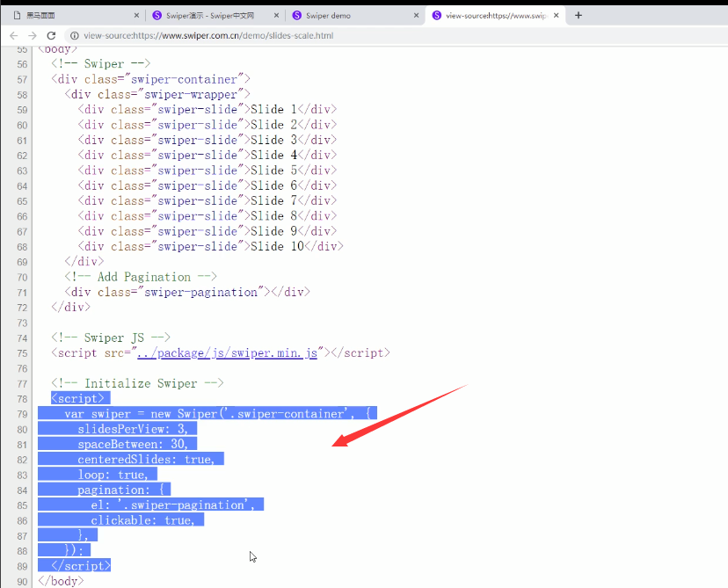Click the 'slidesPerView: 3,' line
The height and width of the screenshot is (588, 728).
click(x=133, y=429)
